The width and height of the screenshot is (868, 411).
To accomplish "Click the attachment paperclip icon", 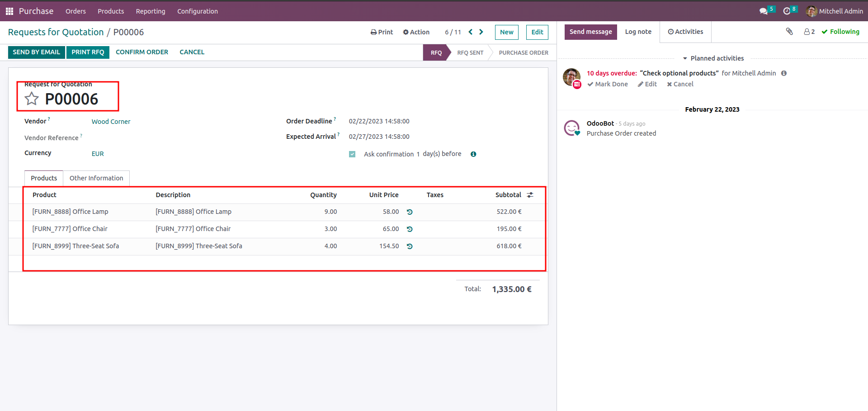I will pyautogui.click(x=789, y=31).
